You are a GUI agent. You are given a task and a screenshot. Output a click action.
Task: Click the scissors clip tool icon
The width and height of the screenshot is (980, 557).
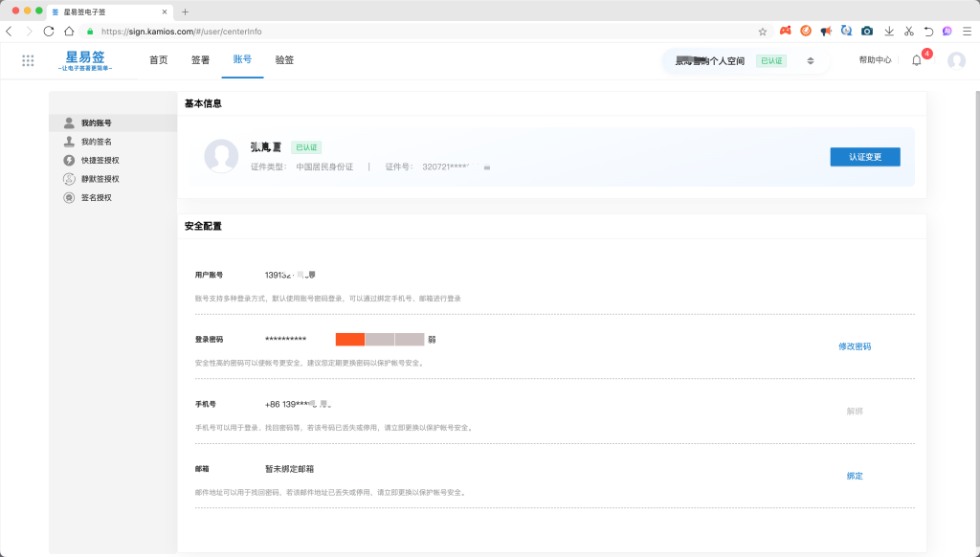[909, 32]
